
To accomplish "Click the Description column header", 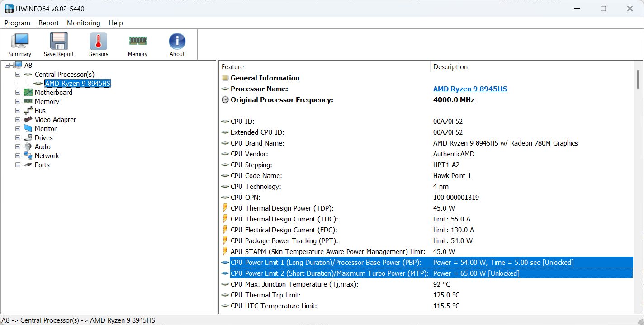I will (x=531, y=67).
